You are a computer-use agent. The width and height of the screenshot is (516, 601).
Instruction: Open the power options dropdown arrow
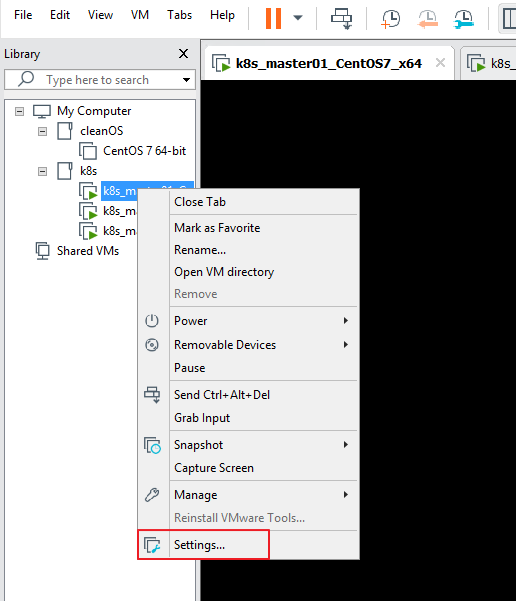(298, 18)
